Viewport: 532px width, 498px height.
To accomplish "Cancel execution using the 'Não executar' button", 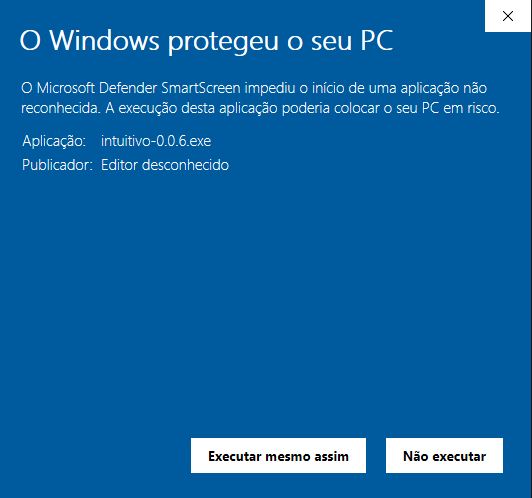I will 444,456.
